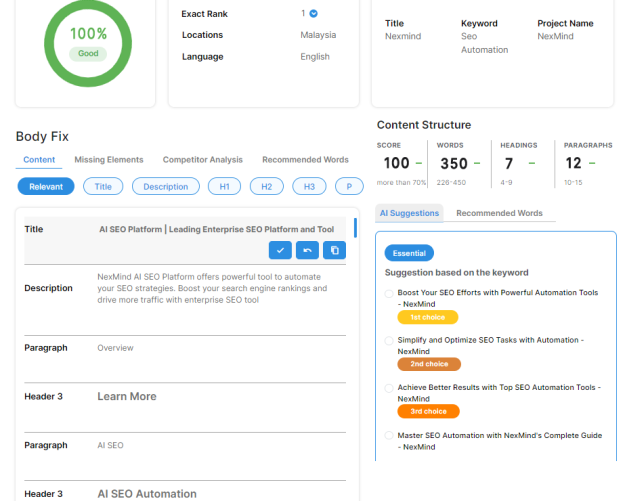
Task: Click the Paragraphs value 12
Action: coord(573,163)
